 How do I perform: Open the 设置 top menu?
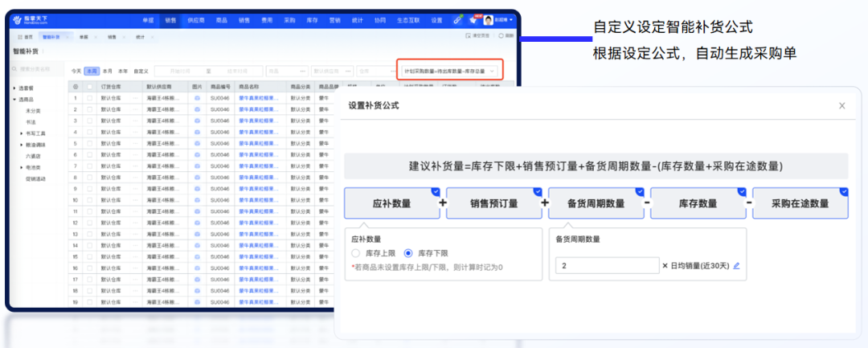(x=436, y=20)
